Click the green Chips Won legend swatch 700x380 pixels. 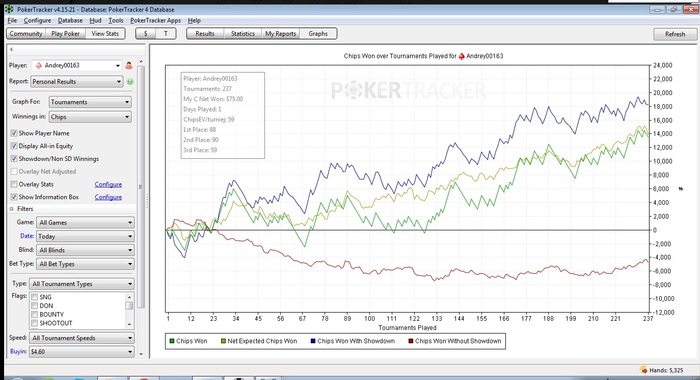point(171,341)
